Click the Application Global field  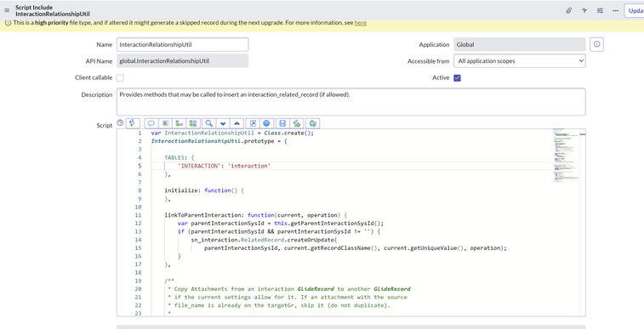(520, 45)
